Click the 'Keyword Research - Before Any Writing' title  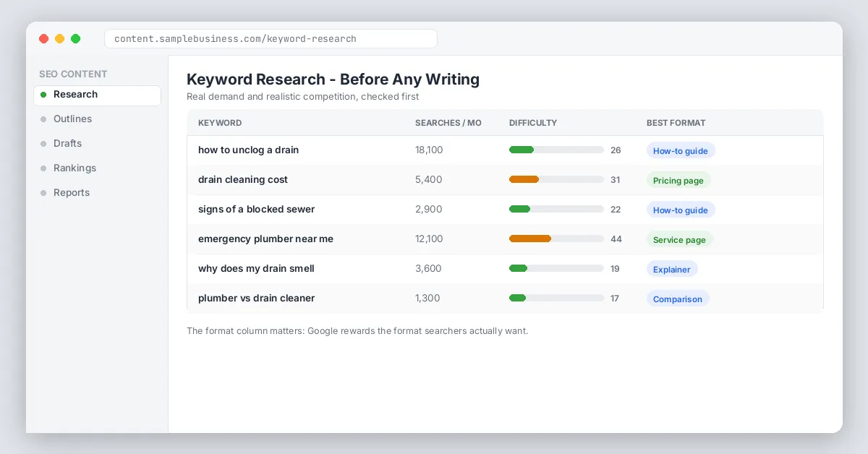(333, 80)
